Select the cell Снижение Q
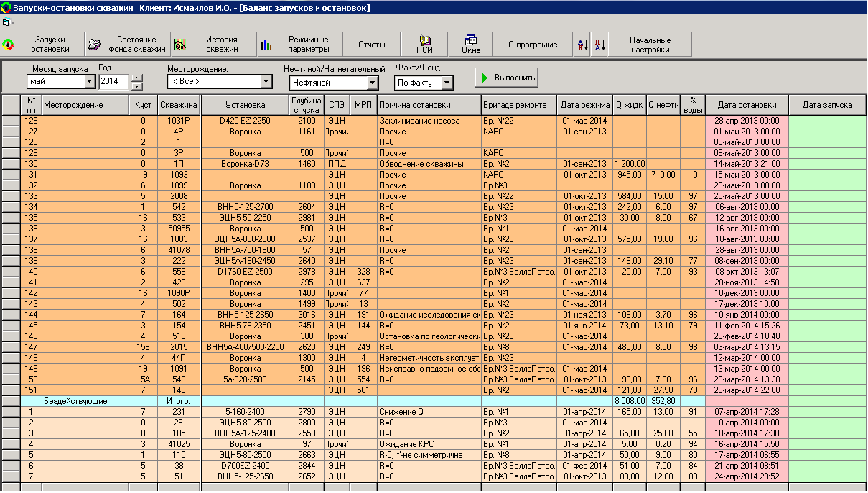This screenshot has height=493, width=868. (429, 412)
